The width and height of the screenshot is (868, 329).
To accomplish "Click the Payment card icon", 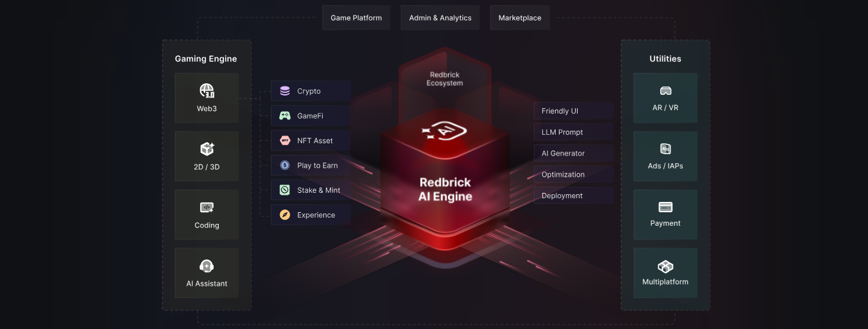I will point(665,207).
